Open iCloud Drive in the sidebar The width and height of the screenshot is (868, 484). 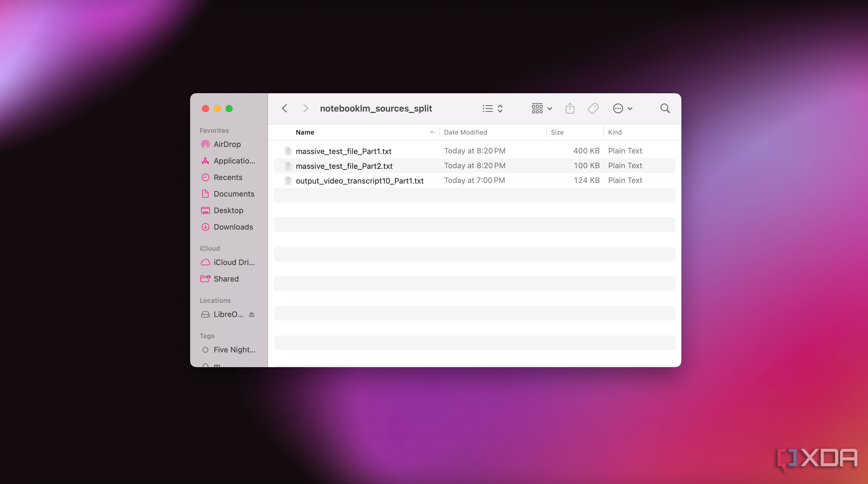click(x=229, y=262)
